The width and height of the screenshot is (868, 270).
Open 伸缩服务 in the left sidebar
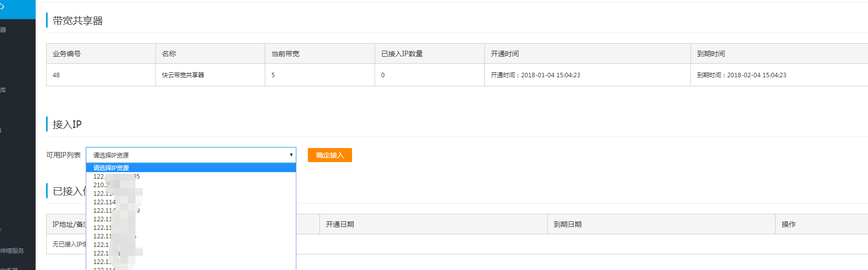12,250
